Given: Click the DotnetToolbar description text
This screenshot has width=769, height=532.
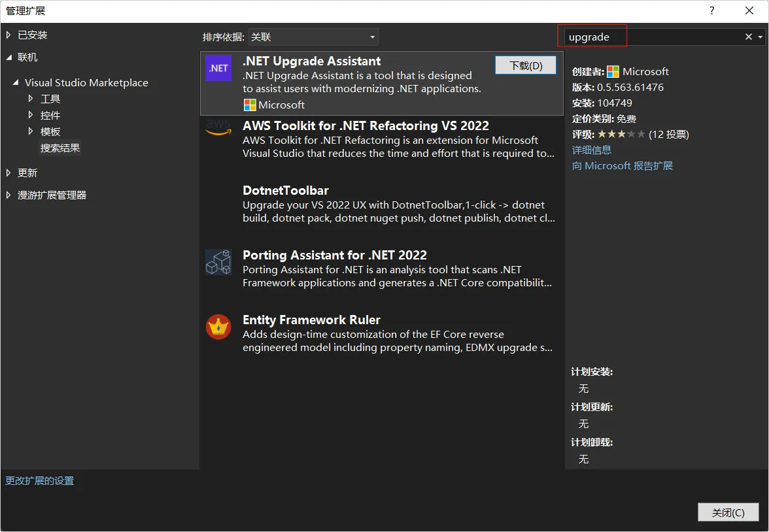Looking at the screenshot, I should (399, 211).
